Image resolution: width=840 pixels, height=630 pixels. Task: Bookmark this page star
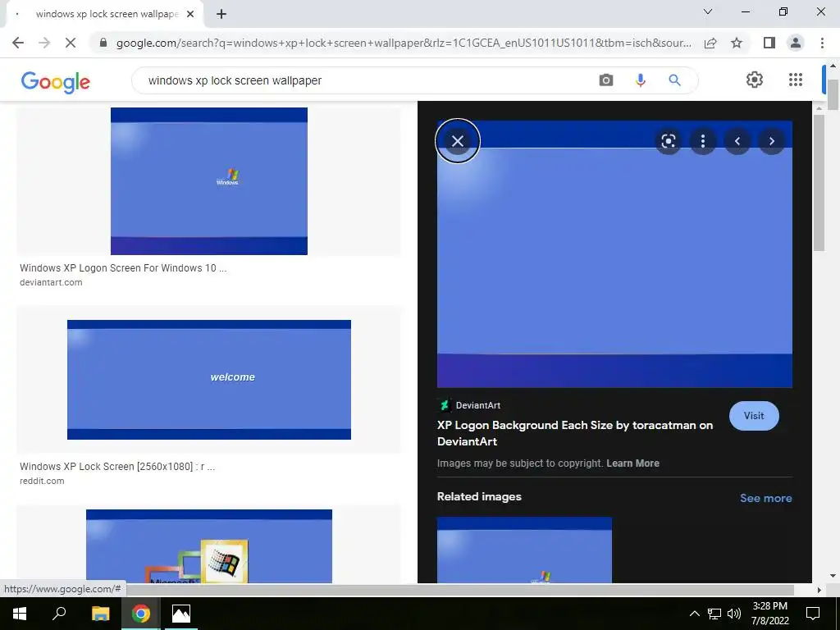pyautogui.click(x=737, y=43)
